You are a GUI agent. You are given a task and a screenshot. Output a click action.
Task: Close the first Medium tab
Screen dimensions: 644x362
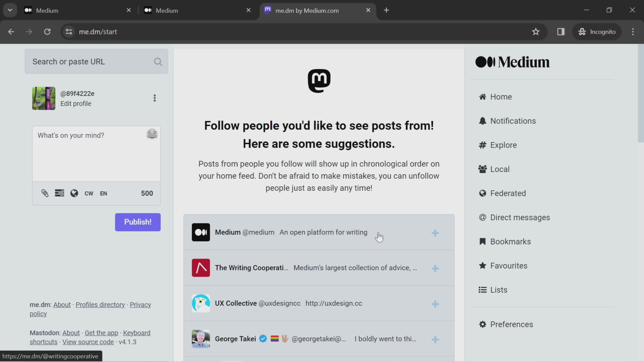(129, 10)
